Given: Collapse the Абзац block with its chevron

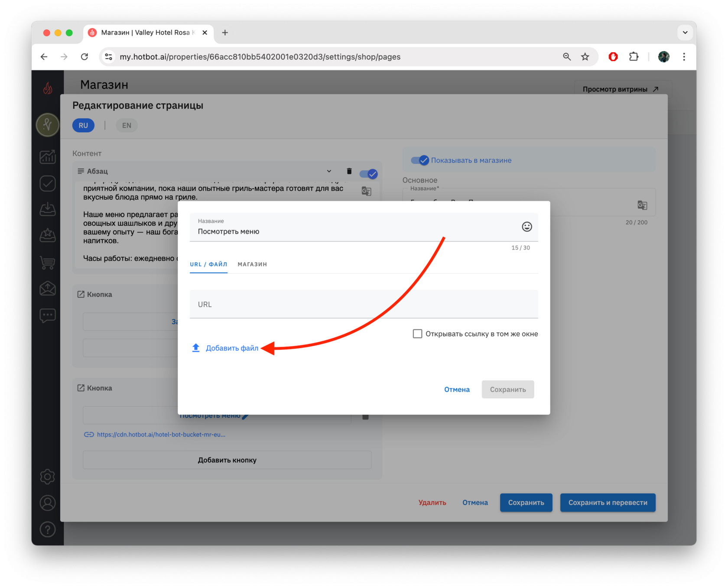Looking at the screenshot, I should pos(329,171).
